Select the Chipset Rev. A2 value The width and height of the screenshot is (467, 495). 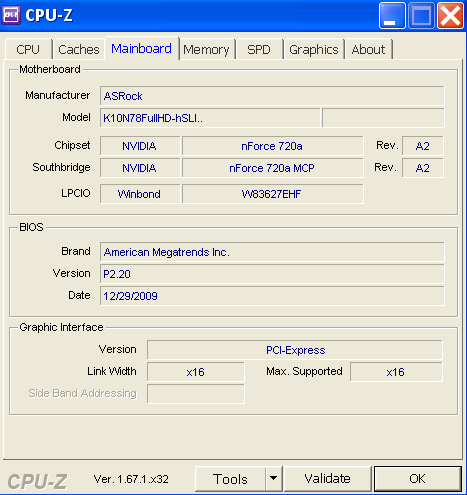point(423,146)
